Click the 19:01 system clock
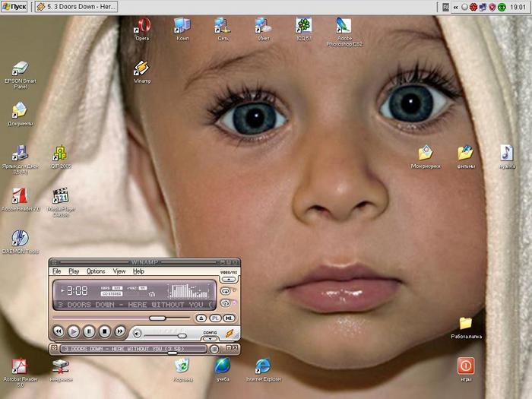 tap(518, 7)
